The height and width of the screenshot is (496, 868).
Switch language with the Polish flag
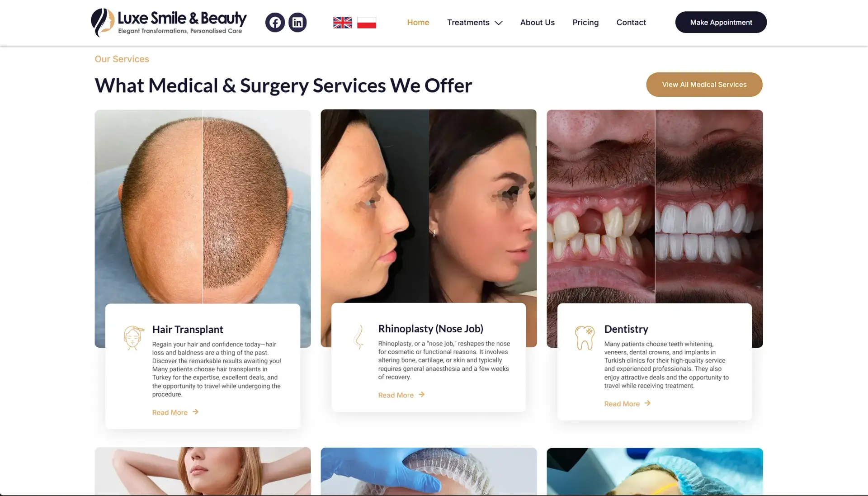click(x=367, y=23)
